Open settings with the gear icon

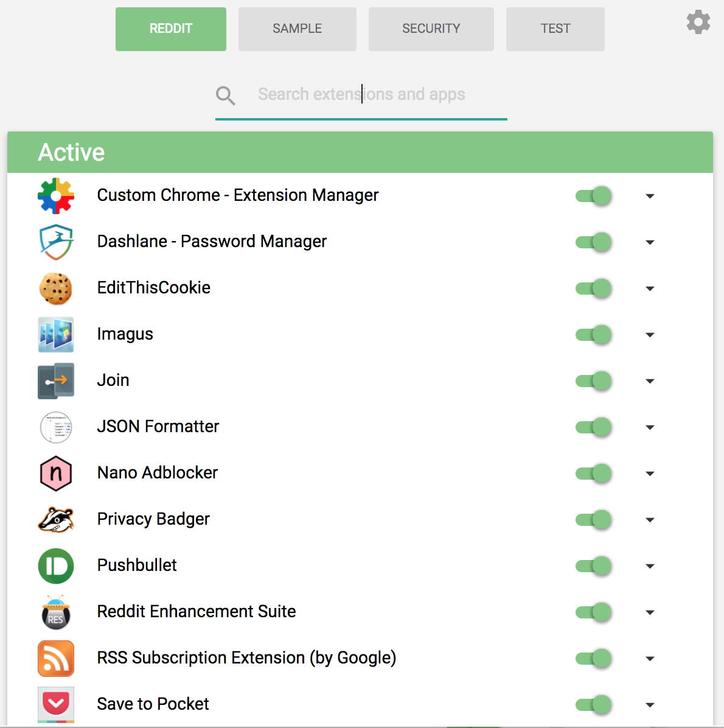click(698, 22)
